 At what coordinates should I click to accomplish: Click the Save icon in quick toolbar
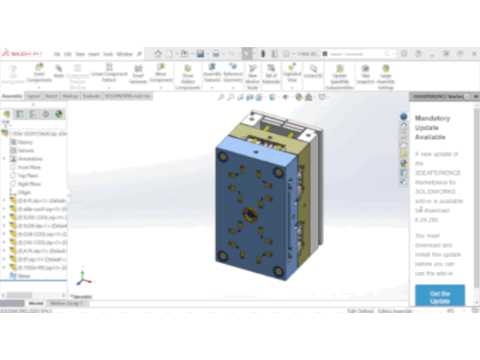click(200, 54)
